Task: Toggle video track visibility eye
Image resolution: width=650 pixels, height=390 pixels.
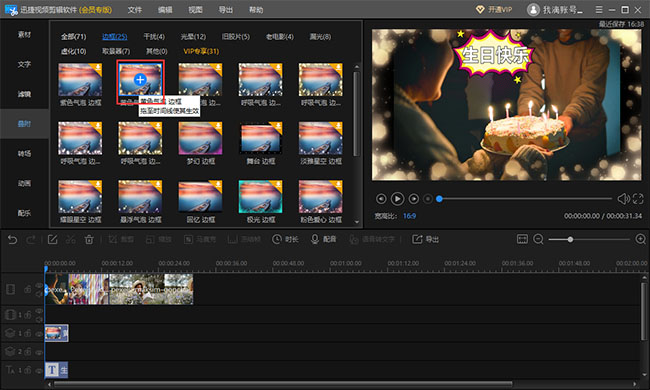Action: (x=39, y=286)
